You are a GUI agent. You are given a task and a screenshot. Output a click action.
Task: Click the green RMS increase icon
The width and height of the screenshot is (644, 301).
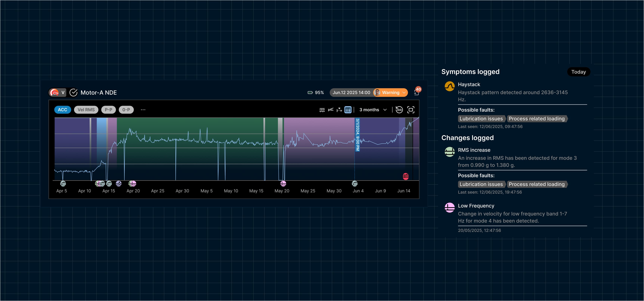click(x=450, y=152)
